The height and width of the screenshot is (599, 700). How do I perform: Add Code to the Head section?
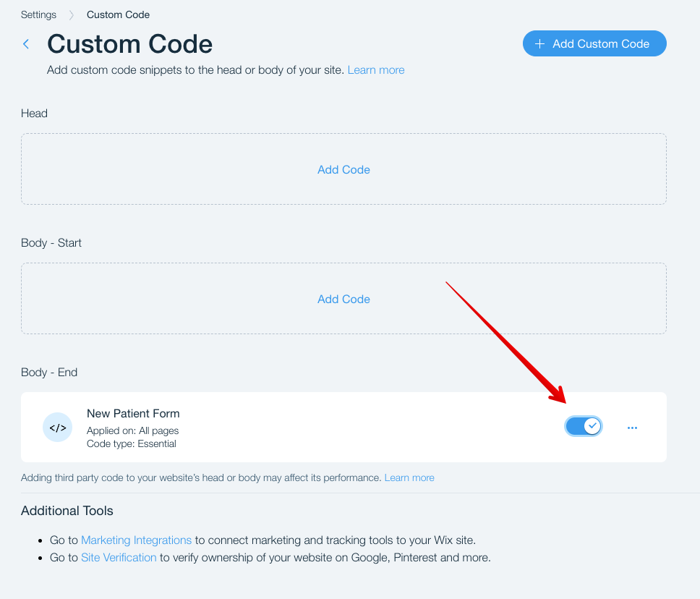click(343, 169)
